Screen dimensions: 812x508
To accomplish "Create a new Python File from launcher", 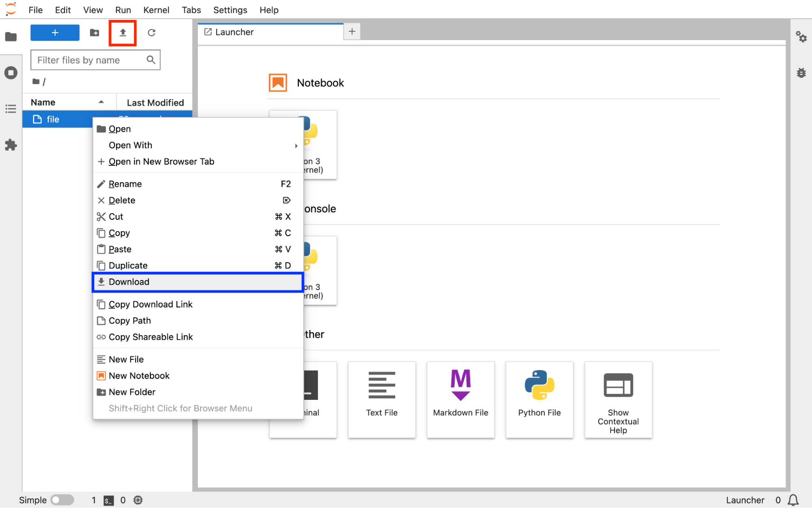I will [x=539, y=400].
